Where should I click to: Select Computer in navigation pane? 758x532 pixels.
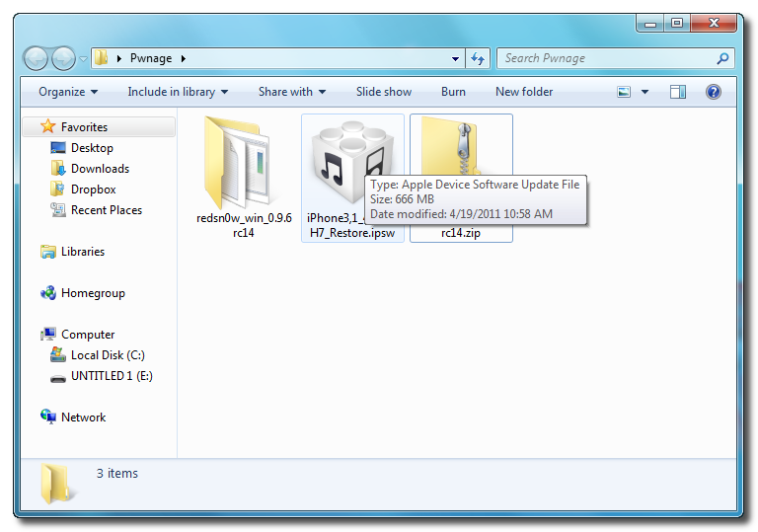click(x=88, y=335)
